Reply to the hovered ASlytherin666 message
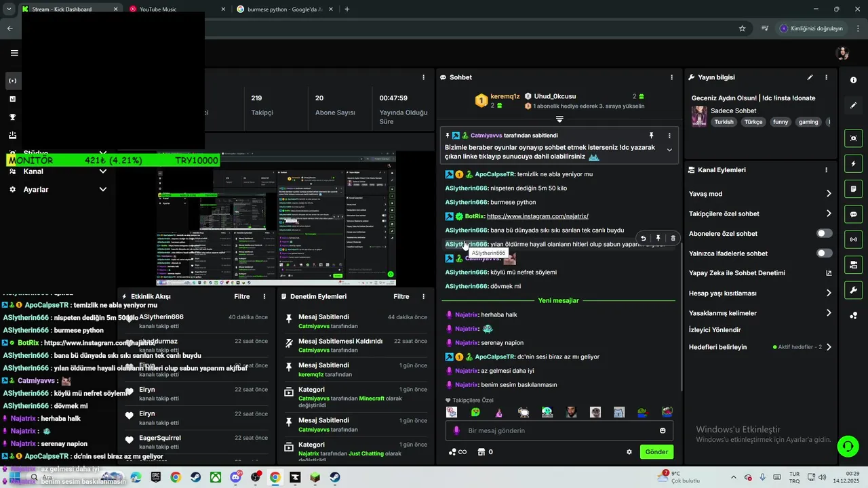 pyautogui.click(x=644, y=239)
